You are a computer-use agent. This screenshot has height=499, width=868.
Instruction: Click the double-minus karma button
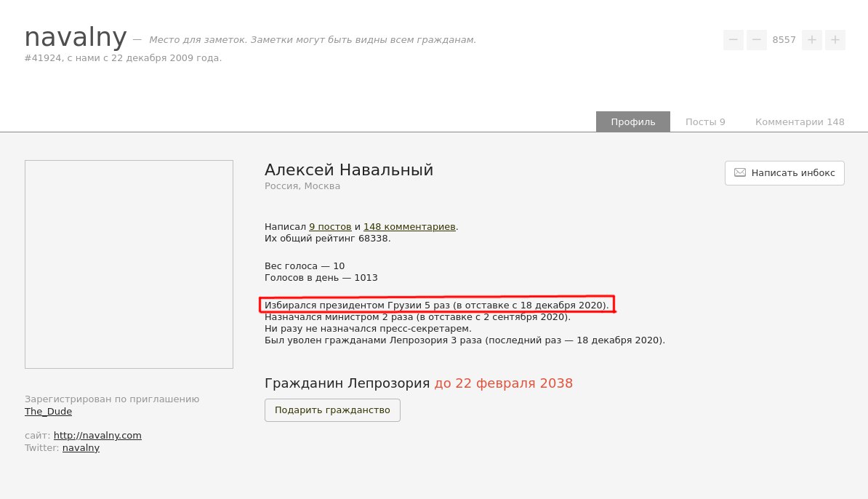(x=733, y=40)
